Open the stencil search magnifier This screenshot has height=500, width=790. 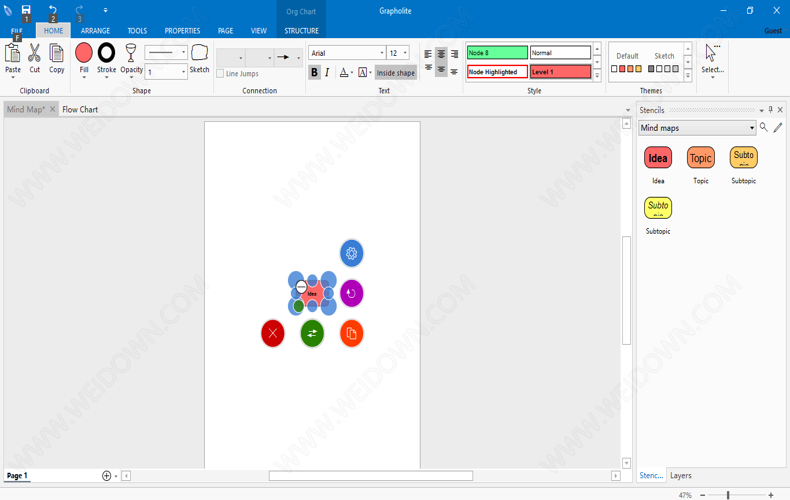point(764,128)
